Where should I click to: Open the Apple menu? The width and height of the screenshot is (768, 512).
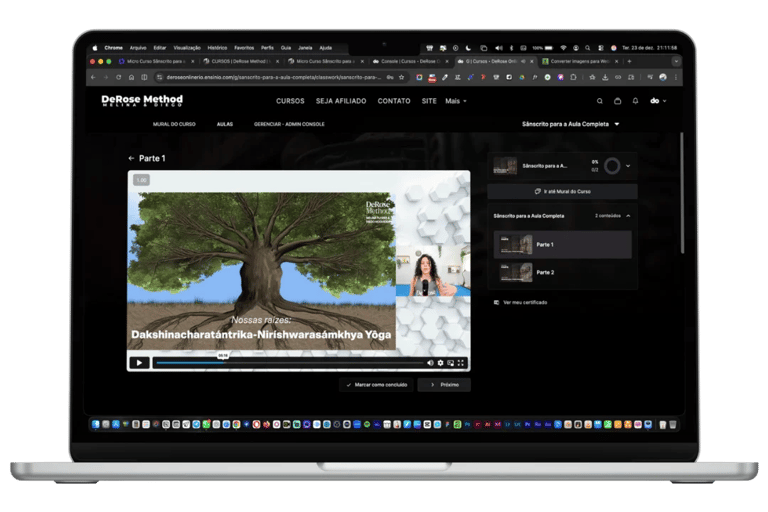(95, 48)
